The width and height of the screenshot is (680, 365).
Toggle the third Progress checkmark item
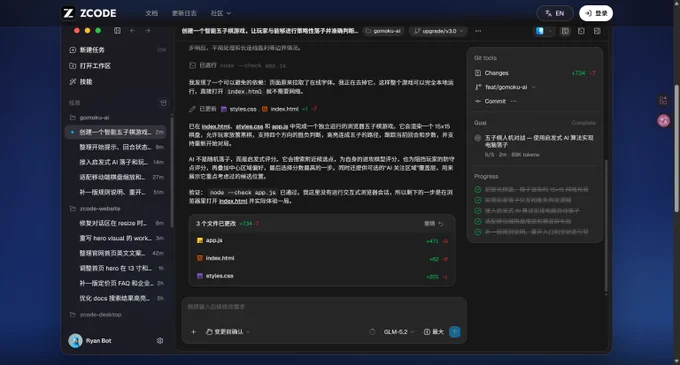pos(477,211)
